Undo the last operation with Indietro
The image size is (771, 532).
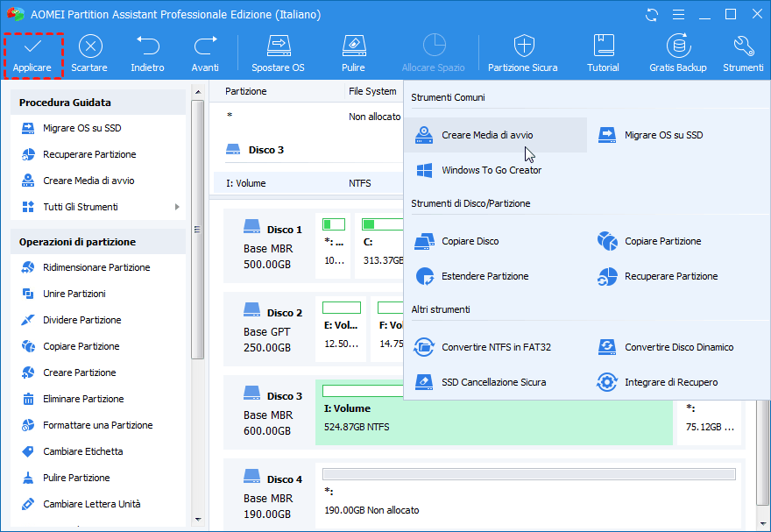click(x=147, y=53)
